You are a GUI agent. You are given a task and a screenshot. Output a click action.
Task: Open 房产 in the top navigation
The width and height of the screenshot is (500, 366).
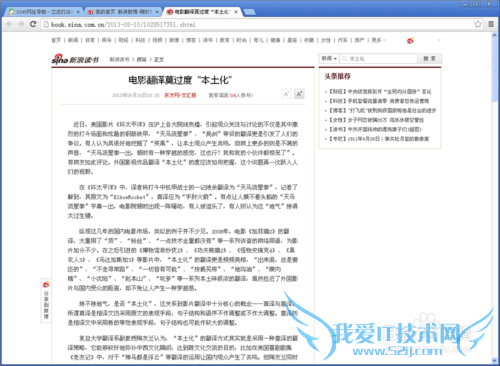click(359, 40)
